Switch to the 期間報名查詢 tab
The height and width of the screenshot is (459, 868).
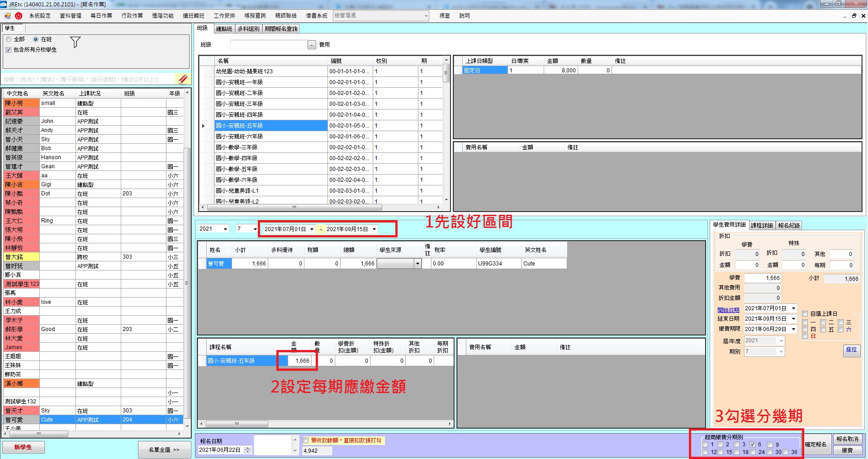(x=281, y=29)
